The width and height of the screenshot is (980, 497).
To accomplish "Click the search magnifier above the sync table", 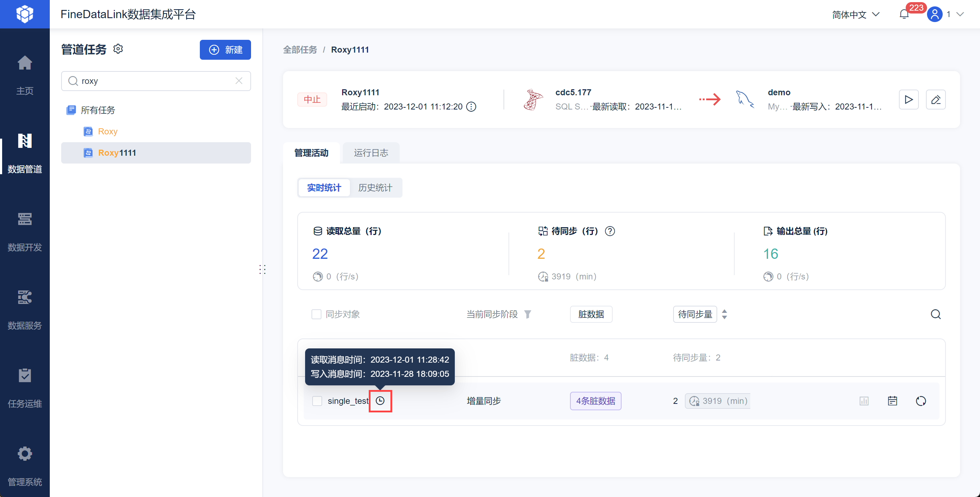I will 936,314.
